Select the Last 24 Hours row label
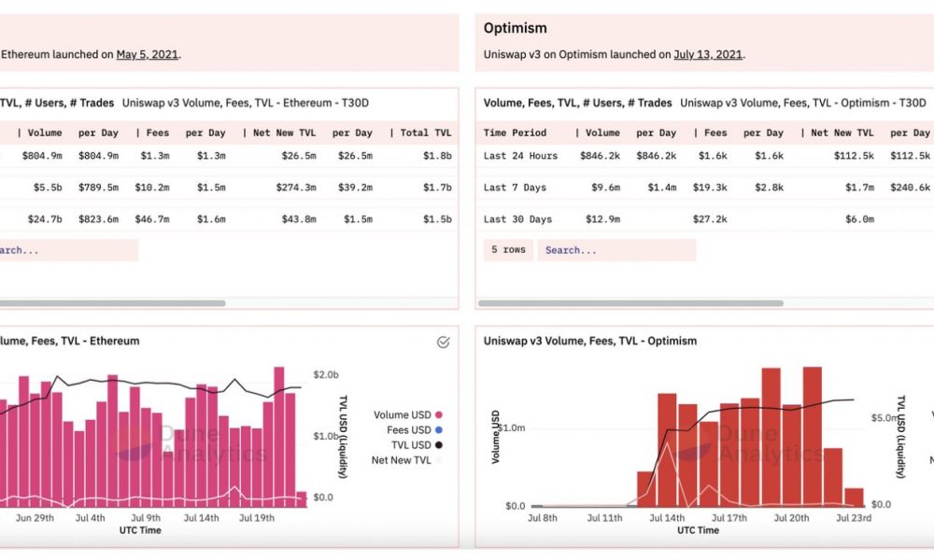 tap(520, 156)
